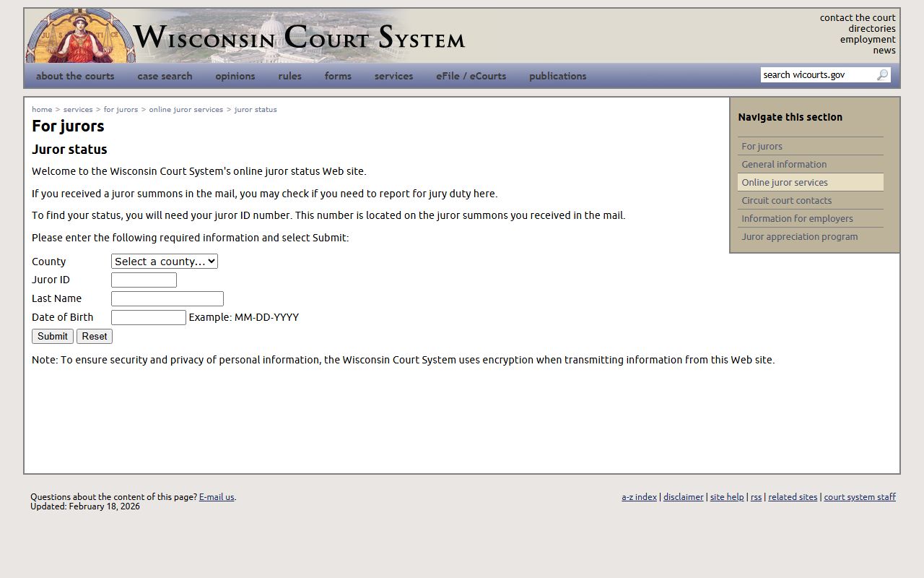Reset the juror form
The width and height of the screenshot is (924, 578).
click(x=95, y=337)
